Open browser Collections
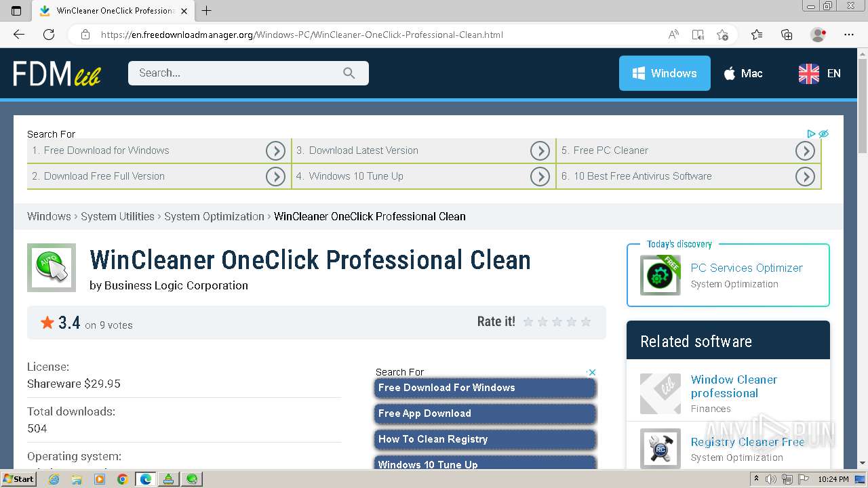Viewport: 868px width, 488px height. tap(787, 35)
